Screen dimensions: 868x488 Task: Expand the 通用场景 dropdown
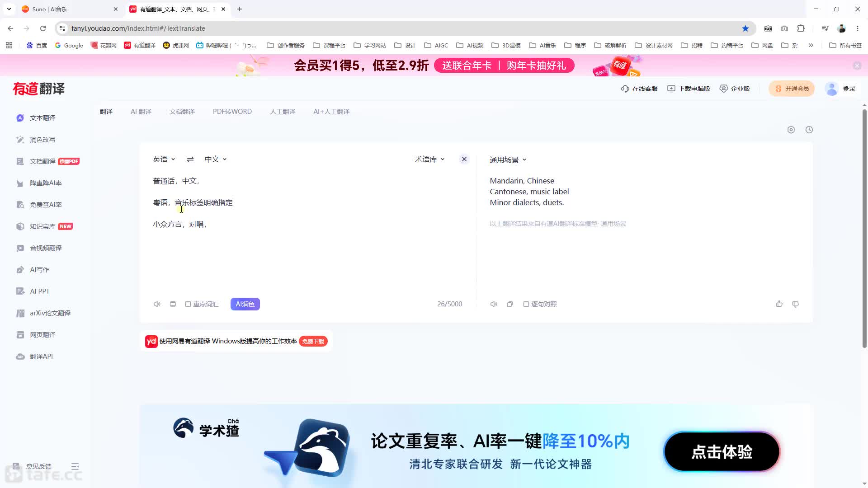pos(508,160)
